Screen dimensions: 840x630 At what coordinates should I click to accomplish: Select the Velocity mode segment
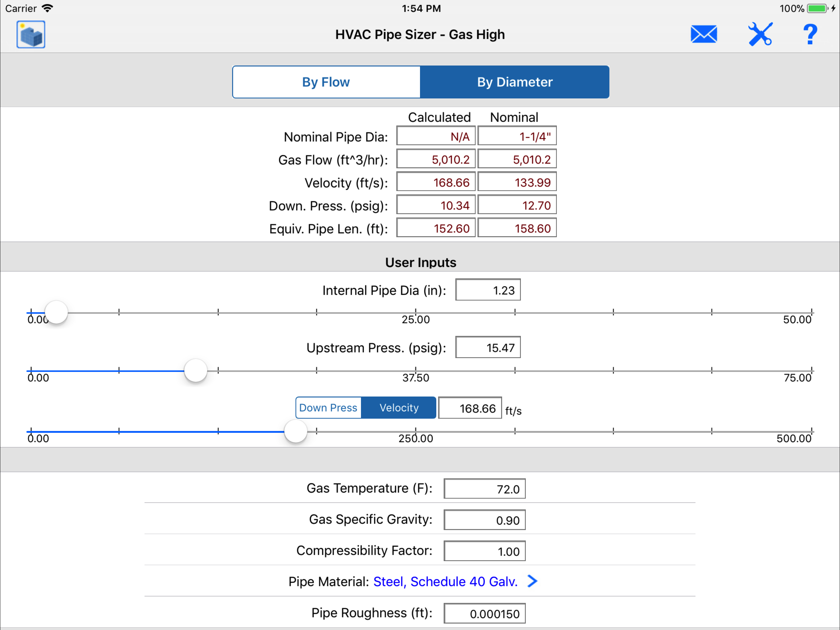(399, 408)
